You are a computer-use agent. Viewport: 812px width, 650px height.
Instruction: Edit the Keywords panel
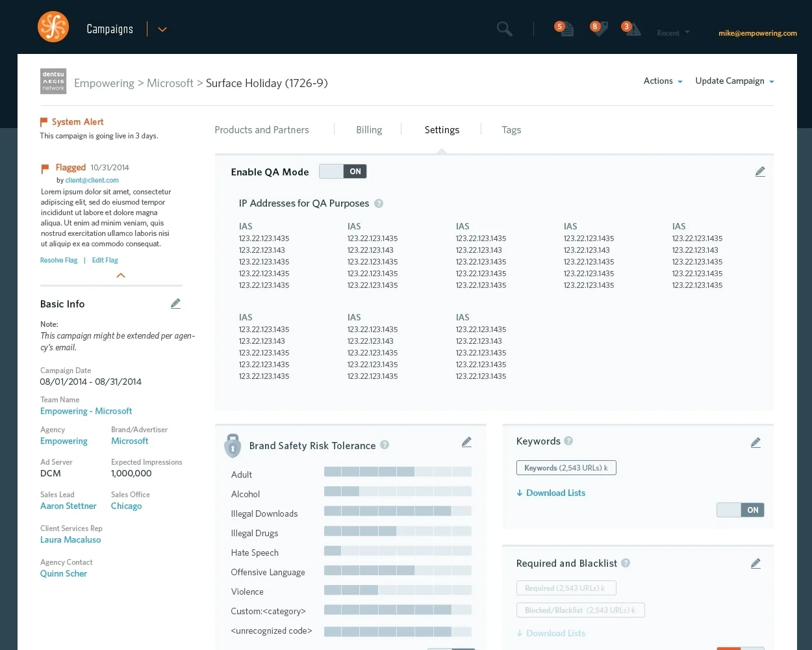tap(755, 443)
